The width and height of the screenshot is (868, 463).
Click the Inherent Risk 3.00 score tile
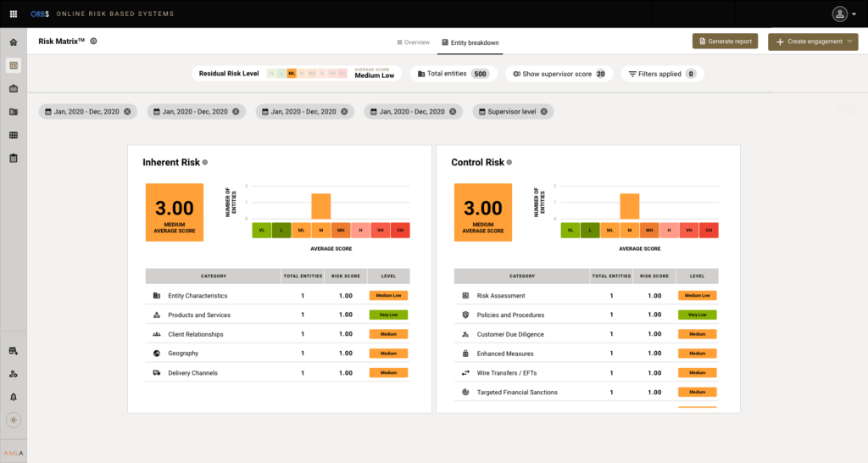point(175,212)
